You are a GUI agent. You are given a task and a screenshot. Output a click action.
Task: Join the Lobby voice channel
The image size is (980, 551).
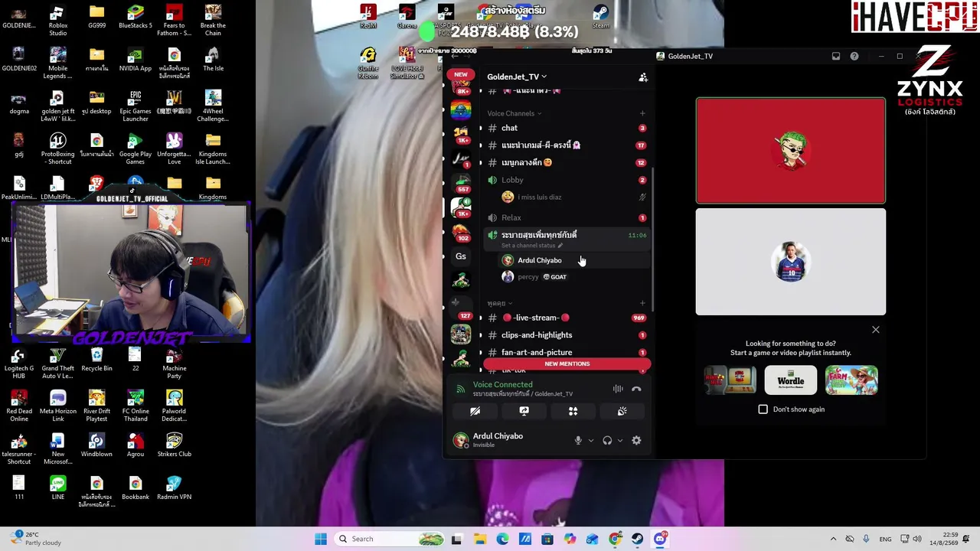point(567,180)
